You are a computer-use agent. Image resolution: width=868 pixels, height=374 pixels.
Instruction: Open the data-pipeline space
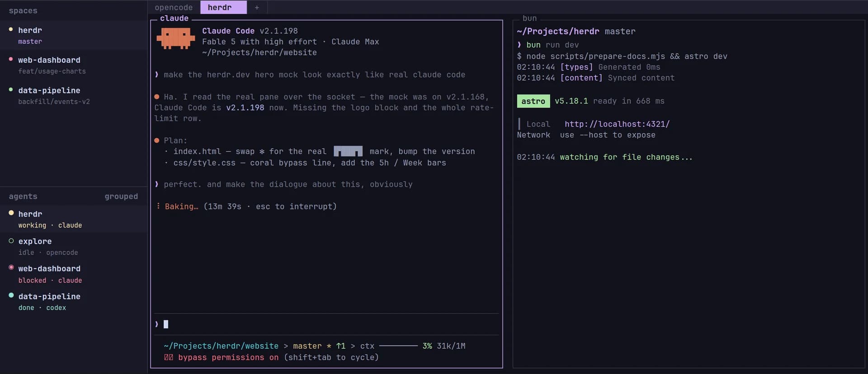[x=74, y=95]
